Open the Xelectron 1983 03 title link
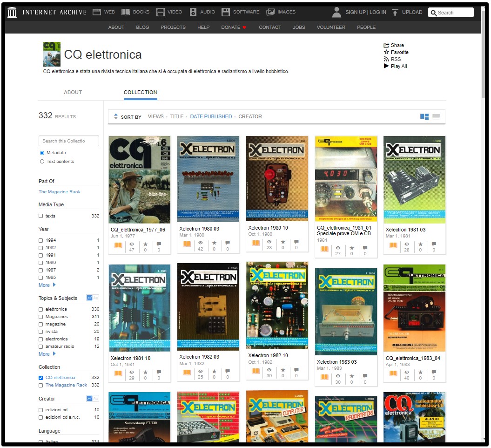Screen dimensions: 491x448 (336, 362)
